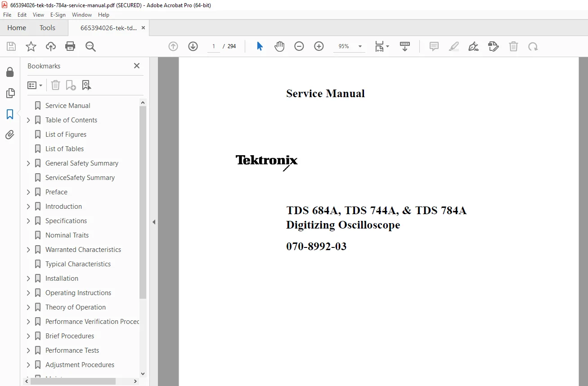The width and height of the screenshot is (588, 386).
Task: Collapse the navigation pane with arrow
Action: point(154,222)
